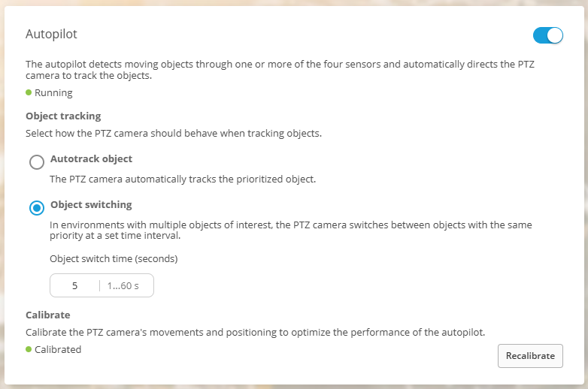Click the bold "Autotrack object" label text

91,159
